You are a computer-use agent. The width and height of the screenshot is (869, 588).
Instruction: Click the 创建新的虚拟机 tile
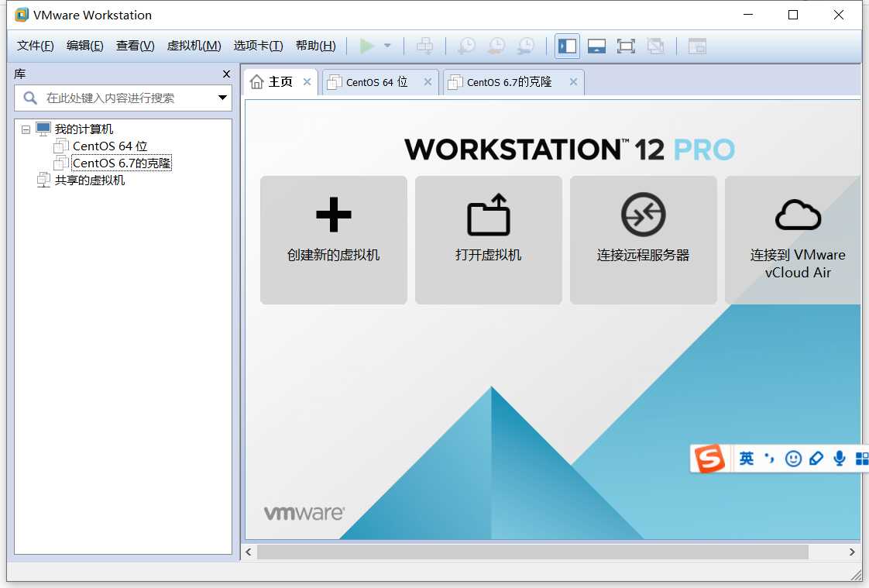pyautogui.click(x=334, y=240)
